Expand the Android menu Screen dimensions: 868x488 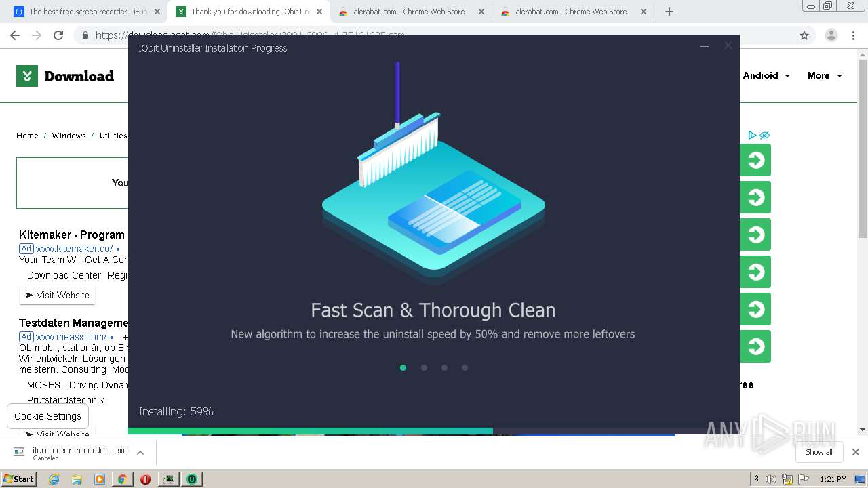click(766, 75)
